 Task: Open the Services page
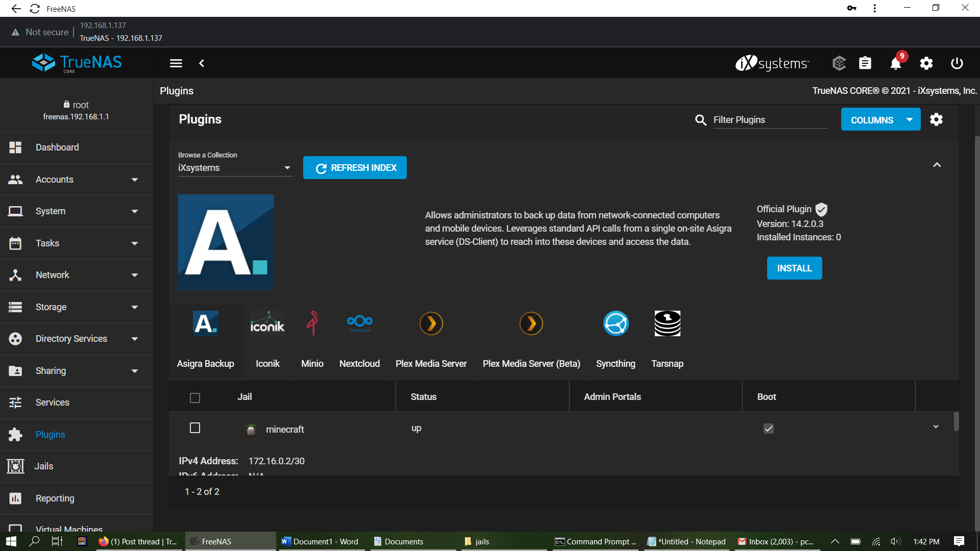[x=77, y=403]
